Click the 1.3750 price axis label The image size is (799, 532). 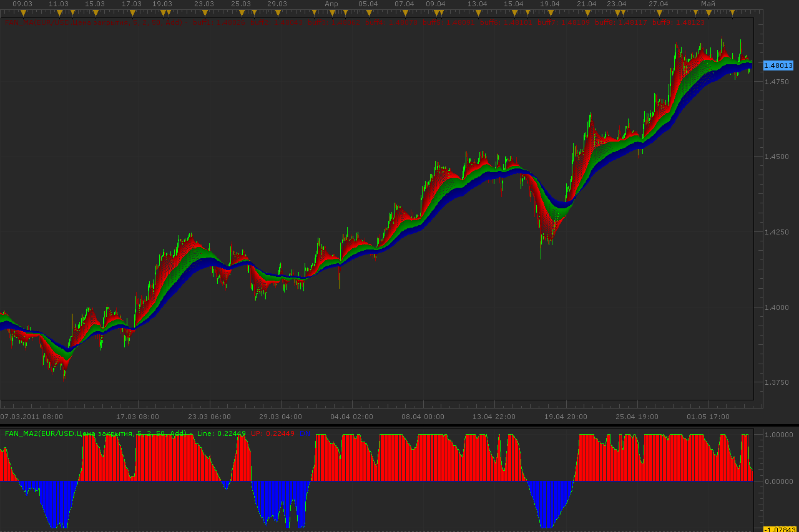point(777,383)
